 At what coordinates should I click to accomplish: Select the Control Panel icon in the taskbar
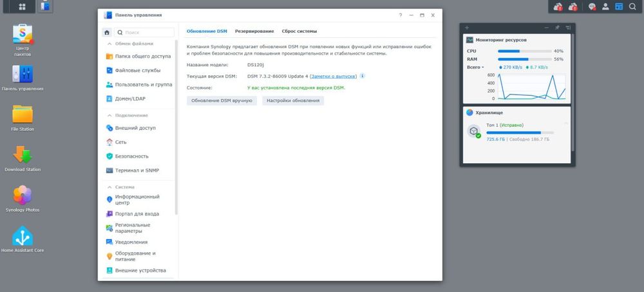[x=45, y=6]
